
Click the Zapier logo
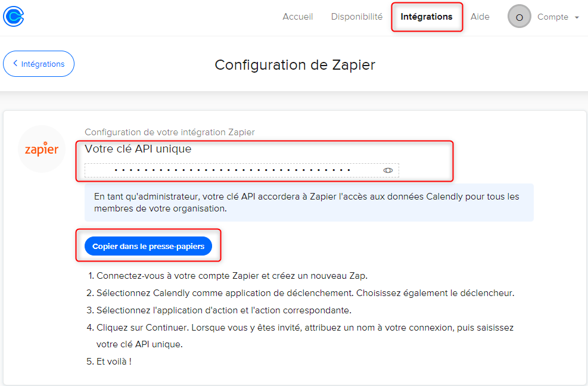pyautogui.click(x=42, y=149)
